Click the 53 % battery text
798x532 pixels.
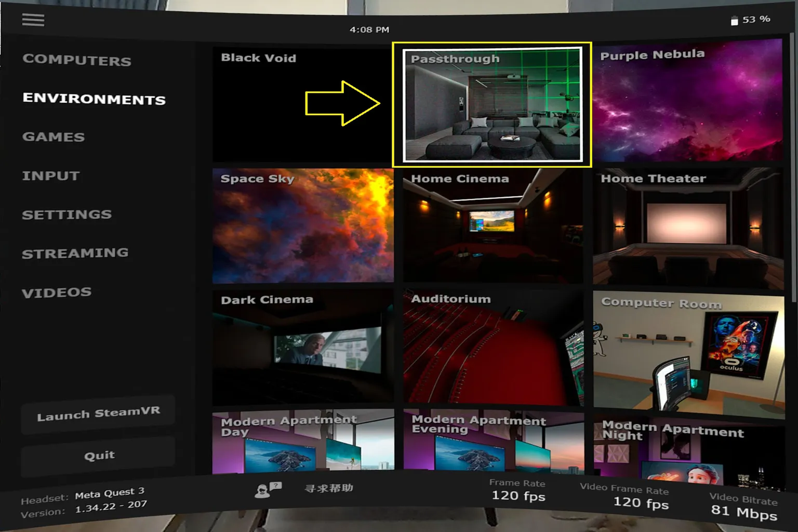[756, 19]
